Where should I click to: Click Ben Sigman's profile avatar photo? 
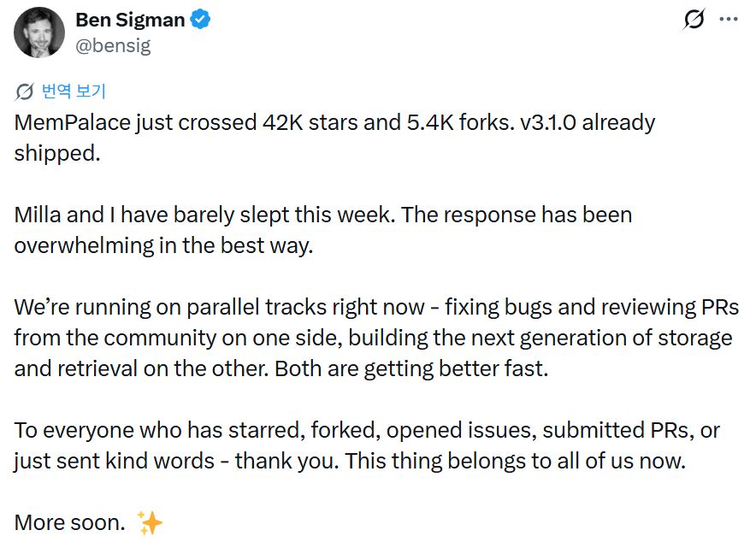[x=39, y=32]
